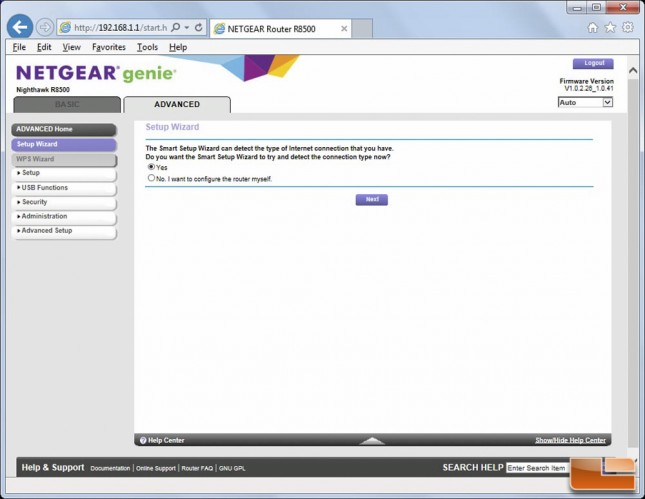Open favorites with the star icon
The width and height of the screenshot is (645, 499).
click(610, 28)
